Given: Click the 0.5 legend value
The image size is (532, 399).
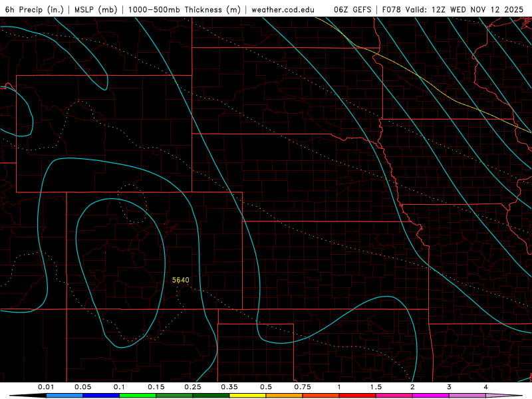Looking at the screenshot, I should 266,387.
